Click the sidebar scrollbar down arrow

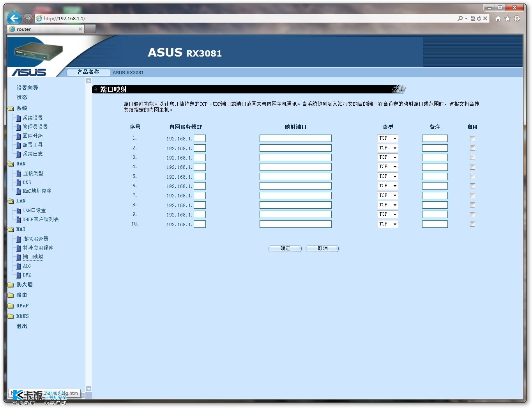88,389
